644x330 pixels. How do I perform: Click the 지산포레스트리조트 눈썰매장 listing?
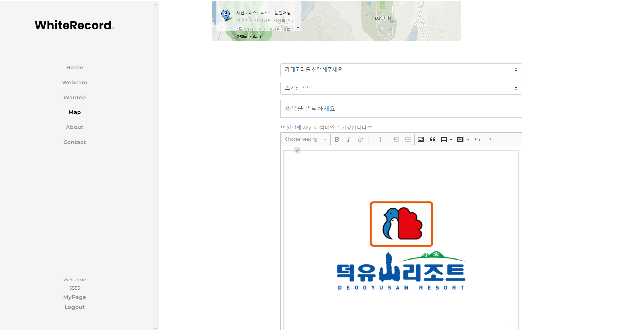point(263,13)
